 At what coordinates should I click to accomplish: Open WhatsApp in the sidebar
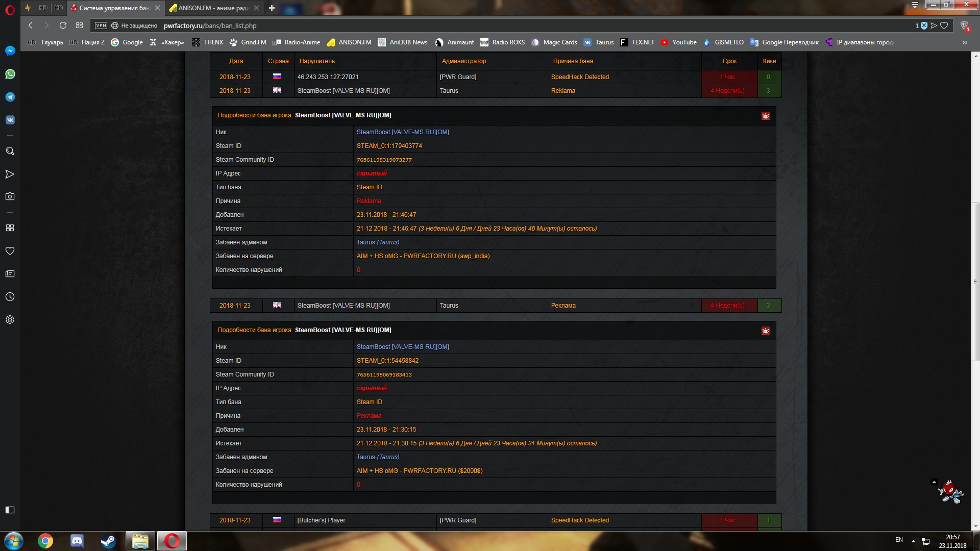tap(10, 74)
